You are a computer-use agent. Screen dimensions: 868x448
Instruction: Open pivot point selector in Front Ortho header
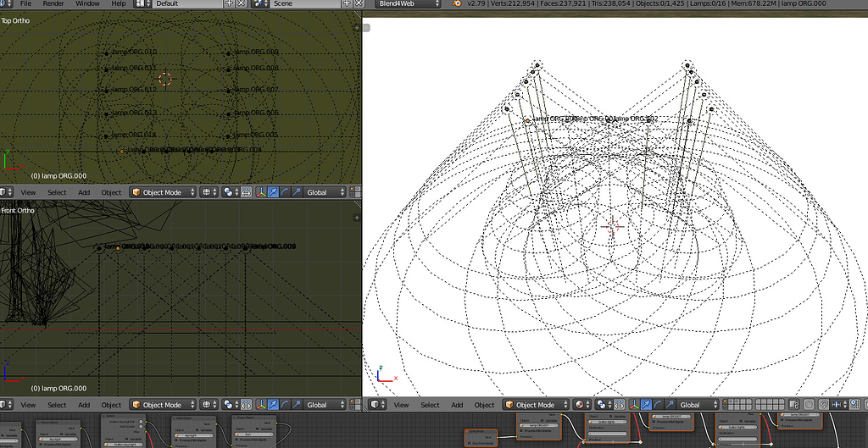pos(230,405)
